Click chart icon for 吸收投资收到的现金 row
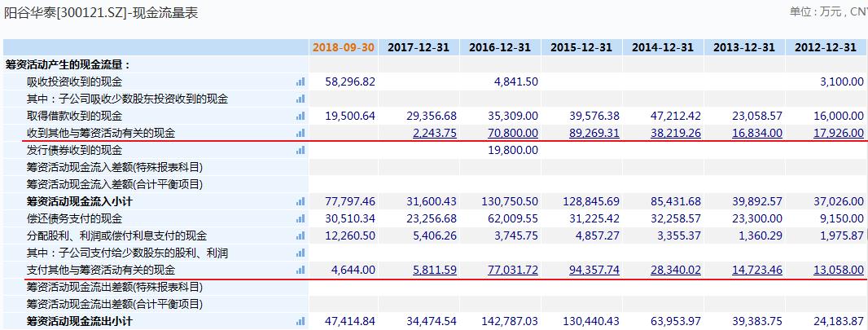Screen dimensions: 868x330 [300, 81]
